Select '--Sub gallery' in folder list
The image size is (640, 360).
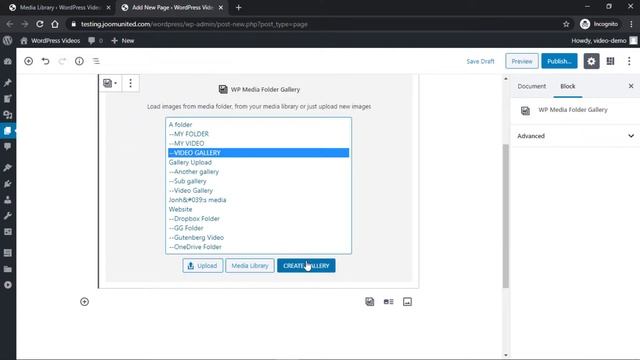258,181
